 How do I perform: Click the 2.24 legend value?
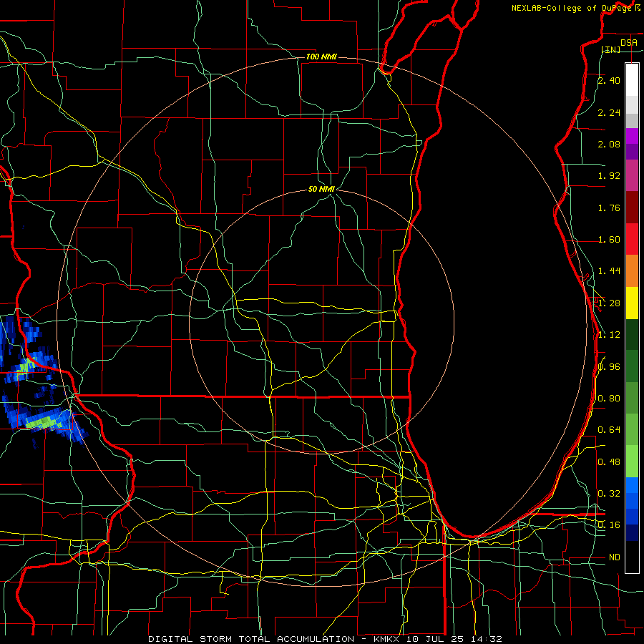tap(609, 112)
